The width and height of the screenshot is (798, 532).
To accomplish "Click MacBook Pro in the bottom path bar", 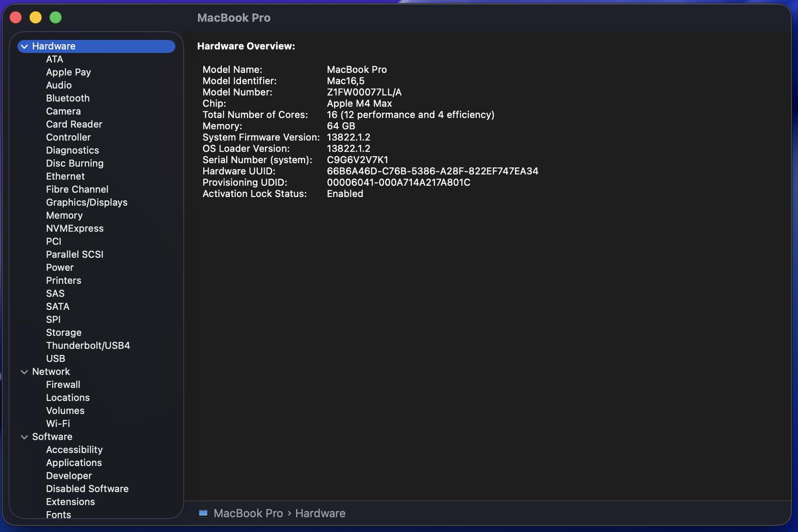I will coord(248,513).
